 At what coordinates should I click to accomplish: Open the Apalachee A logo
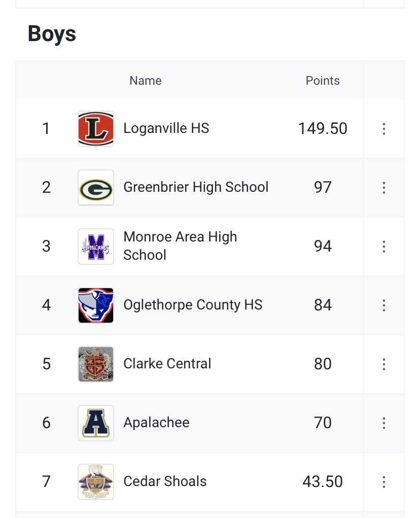[x=96, y=423]
